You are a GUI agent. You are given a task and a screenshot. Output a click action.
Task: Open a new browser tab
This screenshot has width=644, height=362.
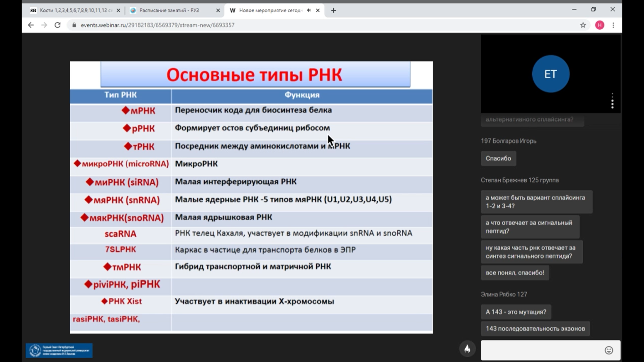click(x=333, y=10)
